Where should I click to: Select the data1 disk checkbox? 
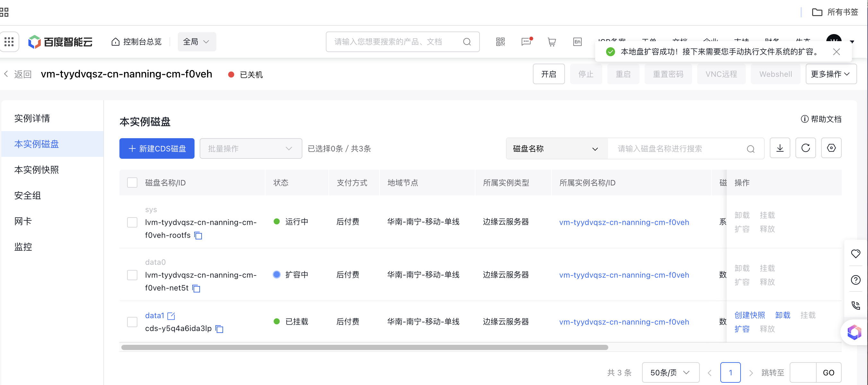coord(132,322)
